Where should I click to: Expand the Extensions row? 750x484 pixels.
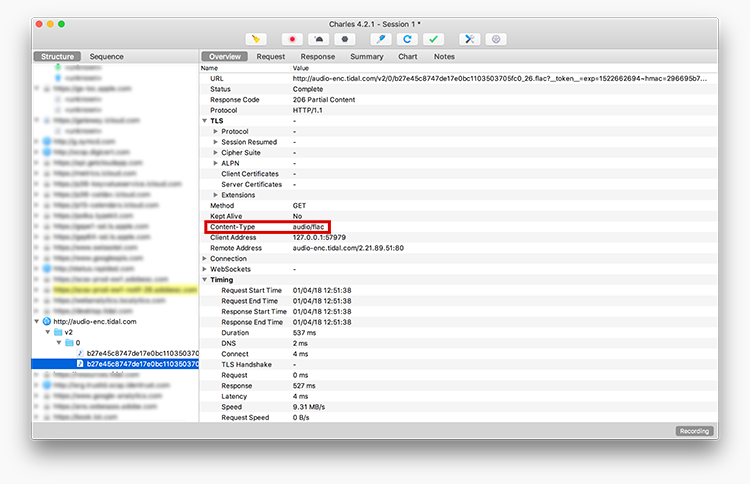(215, 195)
